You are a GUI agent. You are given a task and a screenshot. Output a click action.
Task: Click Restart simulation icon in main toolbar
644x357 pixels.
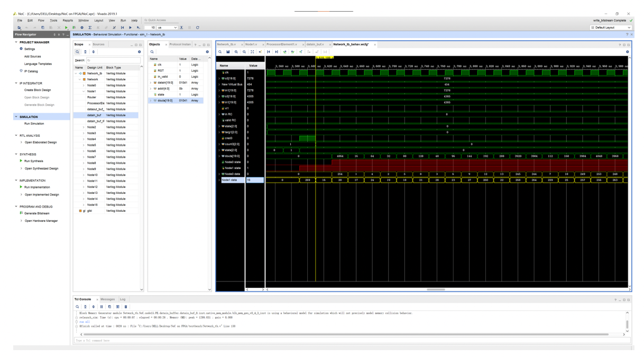click(123, 27)
